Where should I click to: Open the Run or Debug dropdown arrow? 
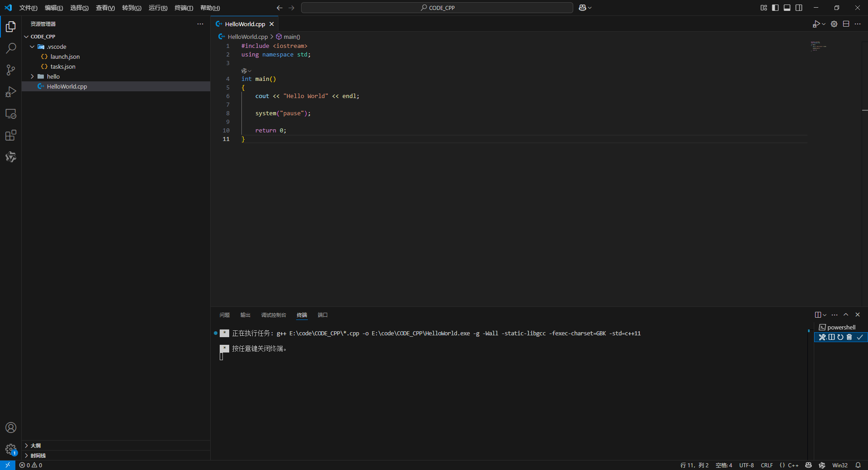pos(824,24)
